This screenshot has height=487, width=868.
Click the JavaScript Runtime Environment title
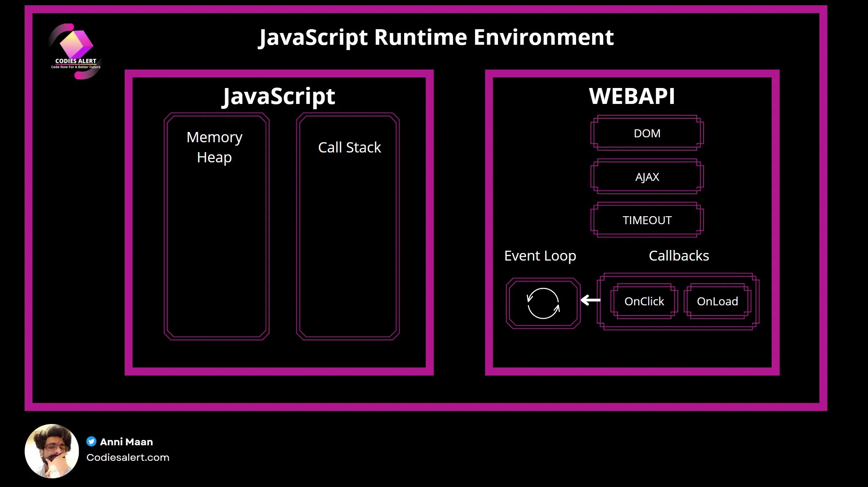tap(437, 37)
